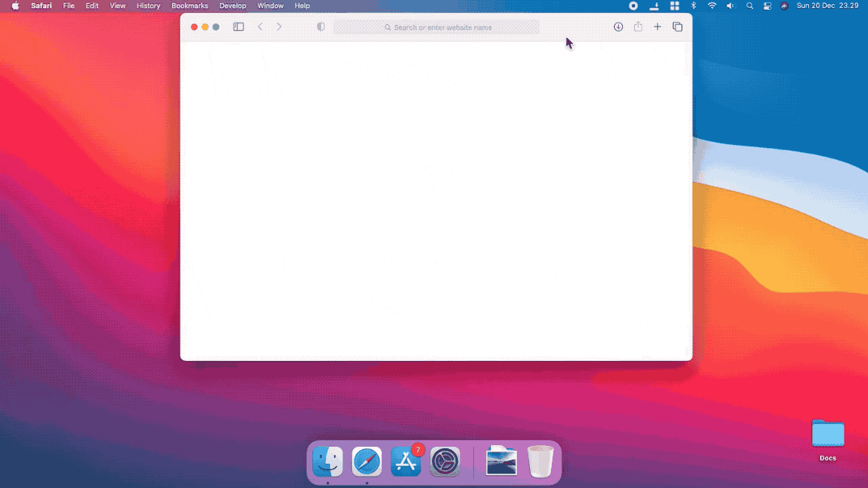The width and height of the screenshot is (868, 488).
Task: Open the Bookmarks menu
Action: pyautogui.click(x=190, y=6)
